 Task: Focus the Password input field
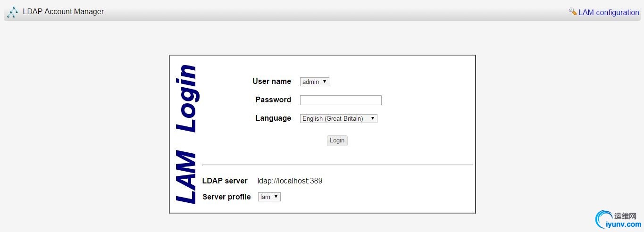(x=341, y=100)
